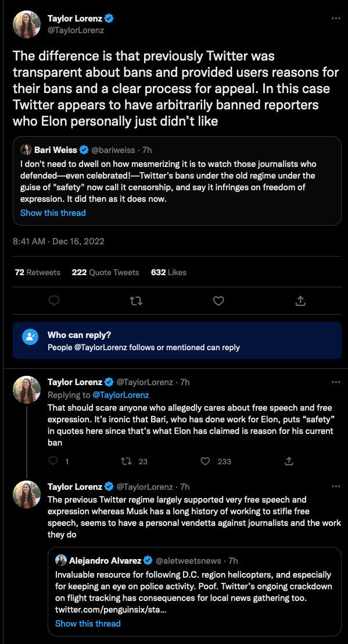Viewport: 348px width, 644px height.
Task: Open Taylor Lorenz's profile picture in main tweet
Action: pos(27,24)
